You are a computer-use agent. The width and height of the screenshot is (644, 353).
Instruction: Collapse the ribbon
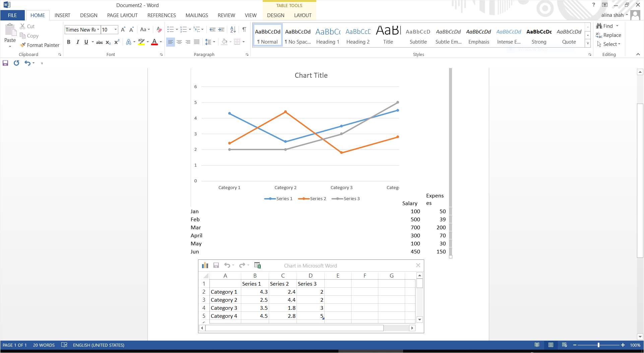638,54
